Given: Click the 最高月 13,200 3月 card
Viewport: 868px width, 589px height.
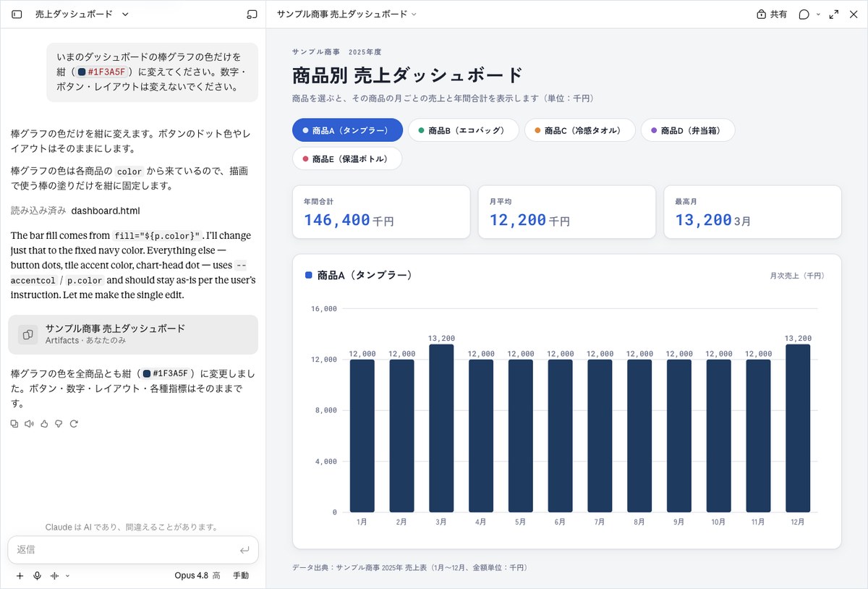Looking at the screenshot, I should coord(753,212).
